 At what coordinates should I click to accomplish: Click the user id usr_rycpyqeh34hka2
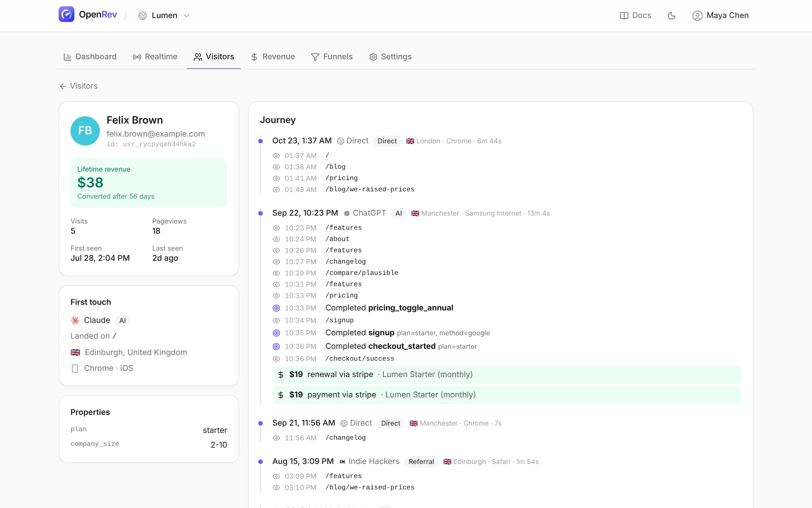[x=151, y=144]
